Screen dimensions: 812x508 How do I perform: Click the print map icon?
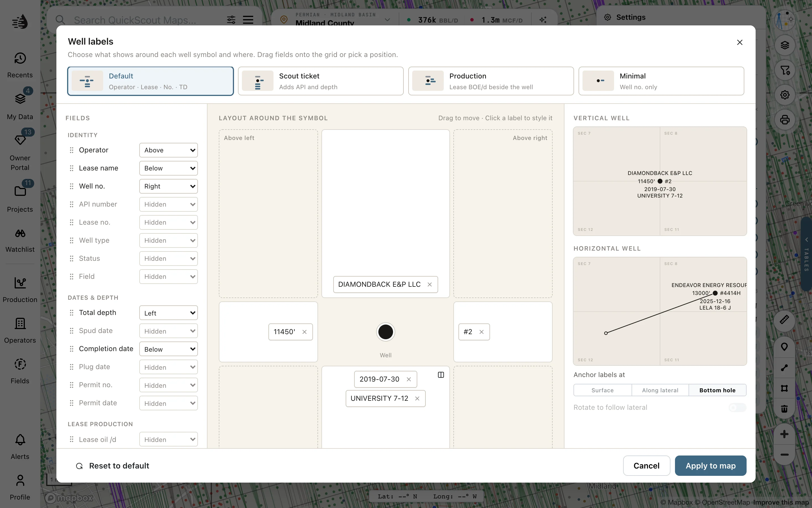(784, 120)
